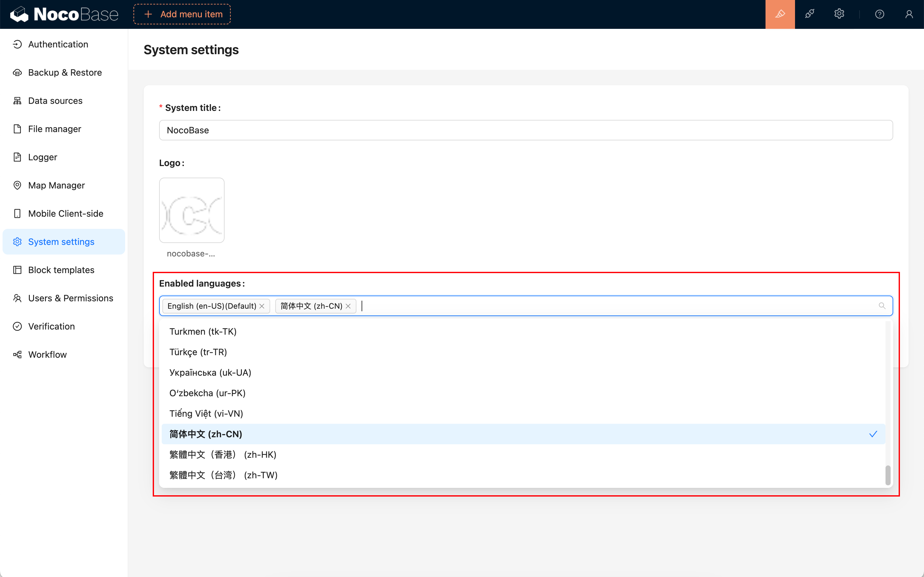Select Українська (uk-UA) language option

pos(210,372)
